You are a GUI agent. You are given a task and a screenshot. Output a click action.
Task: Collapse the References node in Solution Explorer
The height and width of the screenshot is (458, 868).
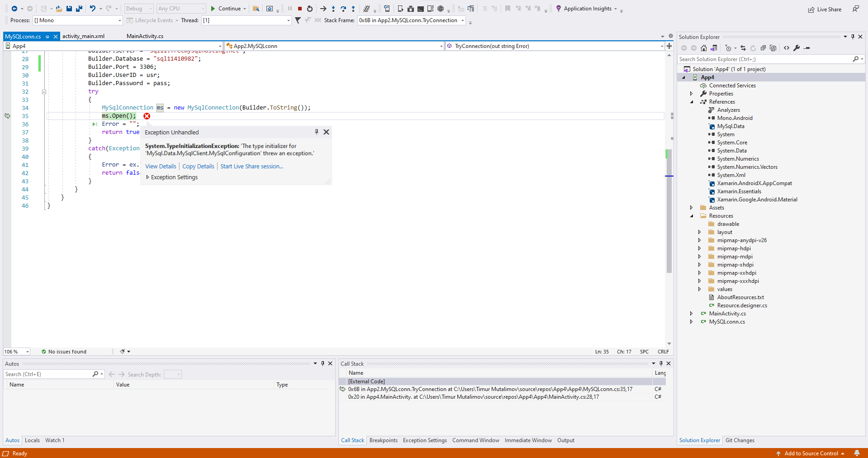692,102
